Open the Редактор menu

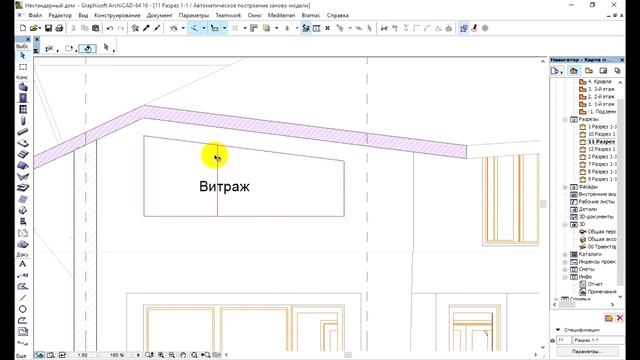tap(60, 15)
